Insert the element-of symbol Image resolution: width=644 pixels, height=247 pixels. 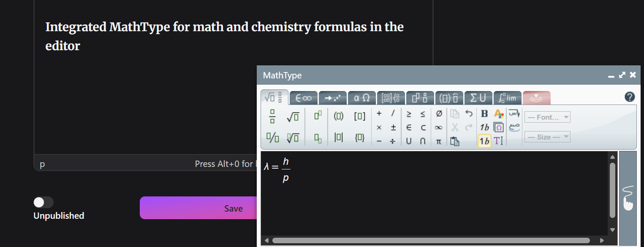pos(409,127)
